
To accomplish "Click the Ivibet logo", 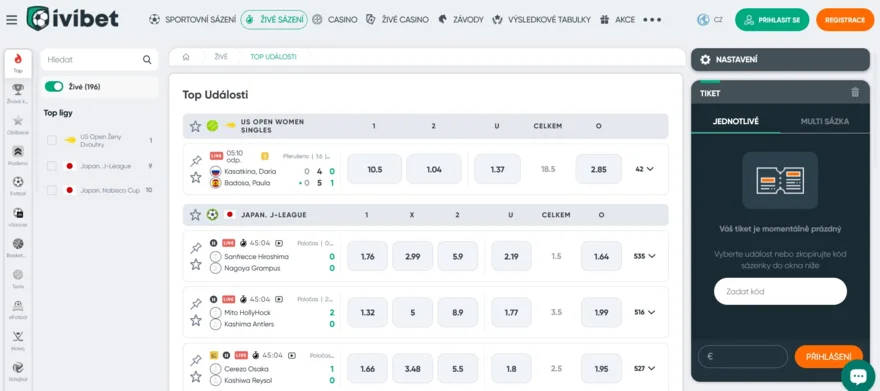I will coord(72,19).
